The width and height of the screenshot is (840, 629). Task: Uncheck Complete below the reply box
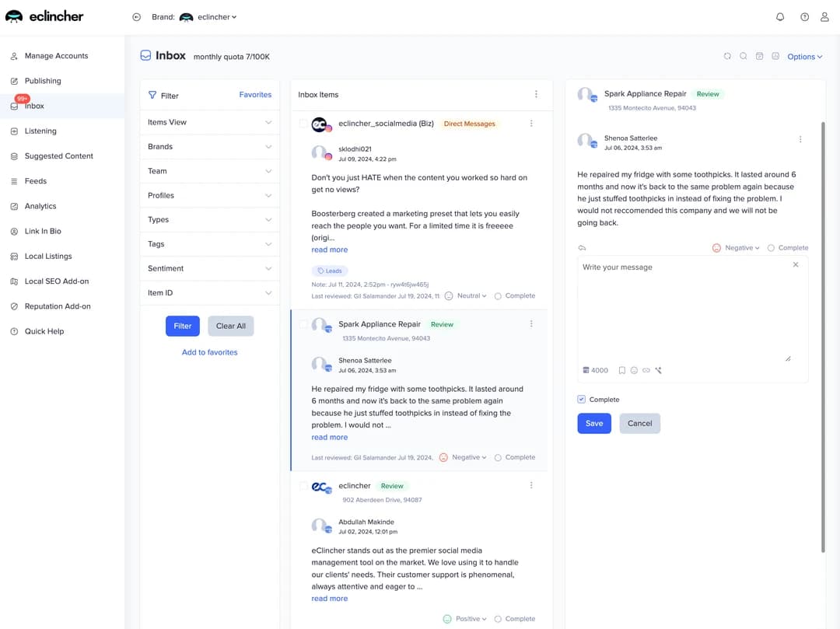pos(580,399)
